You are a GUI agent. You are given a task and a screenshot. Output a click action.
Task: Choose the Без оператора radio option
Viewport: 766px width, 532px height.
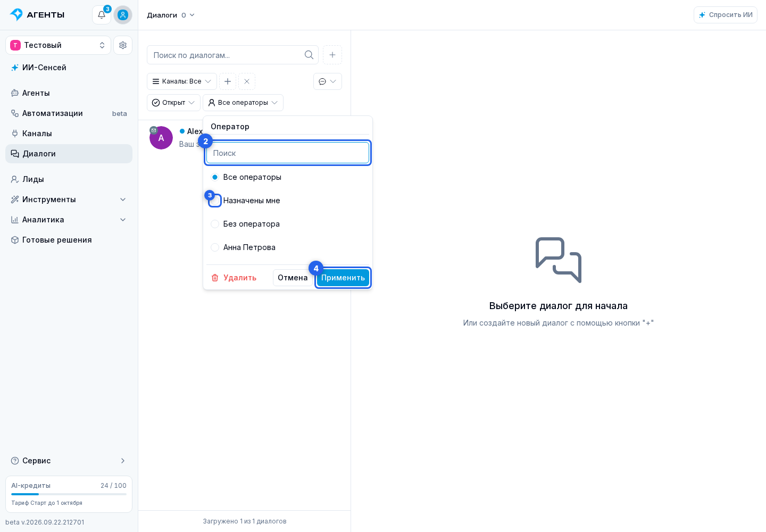point(215,224)
